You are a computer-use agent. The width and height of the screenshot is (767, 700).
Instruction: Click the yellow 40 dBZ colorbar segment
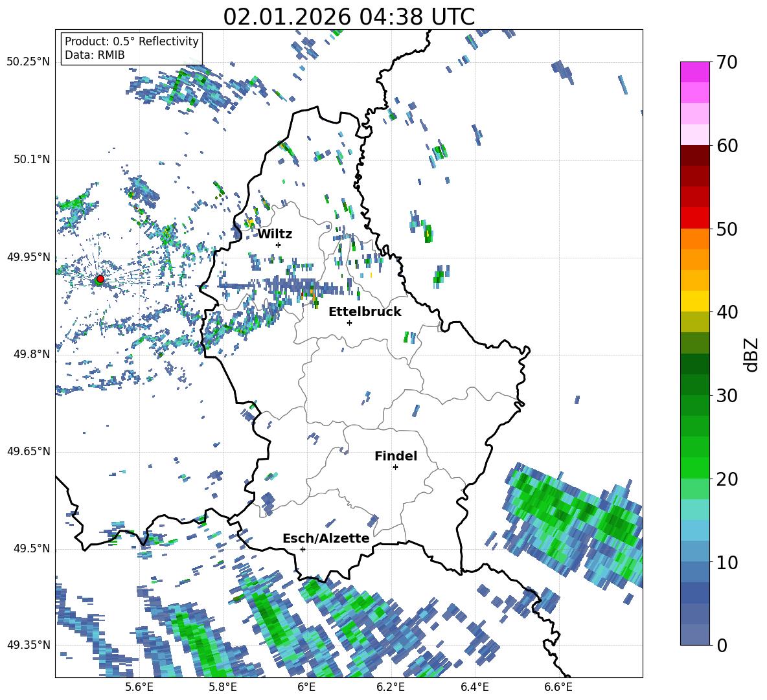click(694, 301)
